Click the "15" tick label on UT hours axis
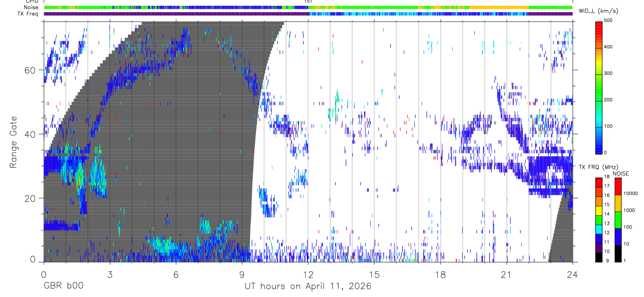 click(374, 274)
